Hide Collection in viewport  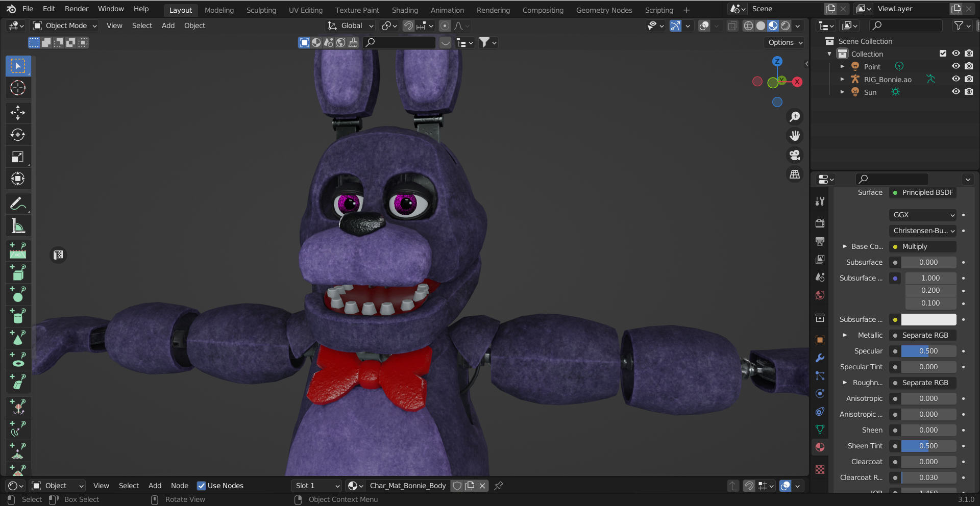(956, 54)
